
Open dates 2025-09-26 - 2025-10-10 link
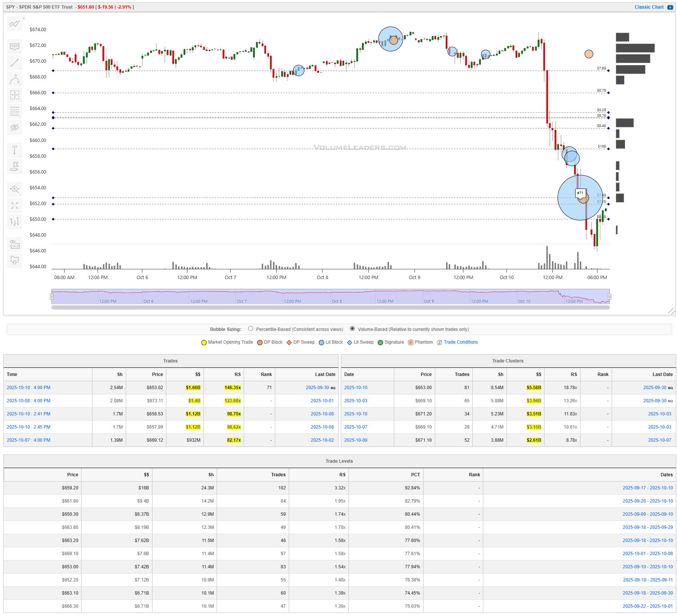coord(648,501)
